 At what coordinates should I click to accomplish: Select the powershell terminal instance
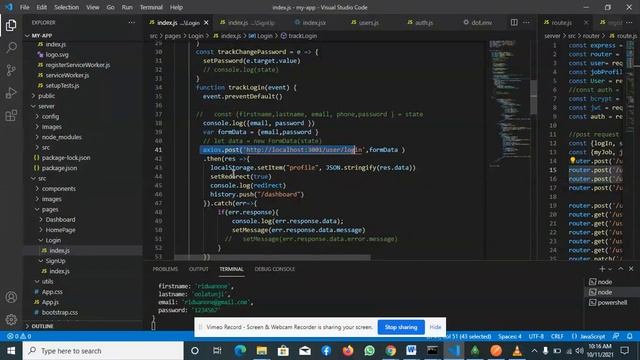click(x=612, y=302)
